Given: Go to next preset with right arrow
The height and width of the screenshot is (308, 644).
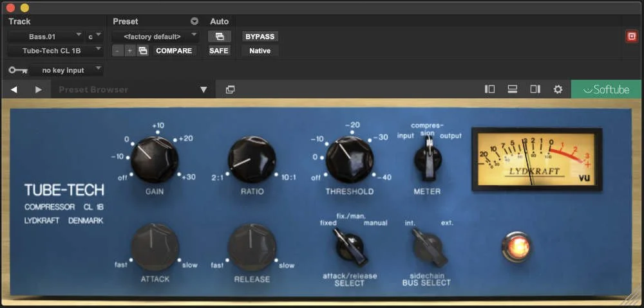Looking at the screenshot, I should 38,89.
